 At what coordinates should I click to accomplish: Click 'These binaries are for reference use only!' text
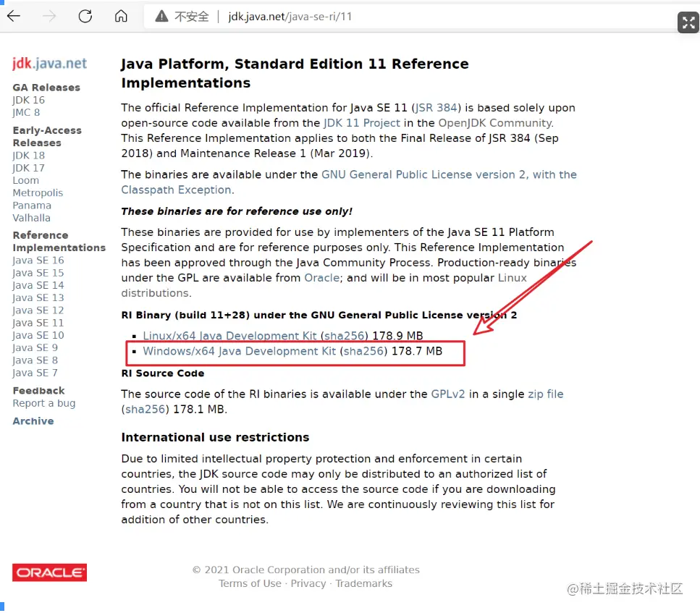(x=237, y=211)
